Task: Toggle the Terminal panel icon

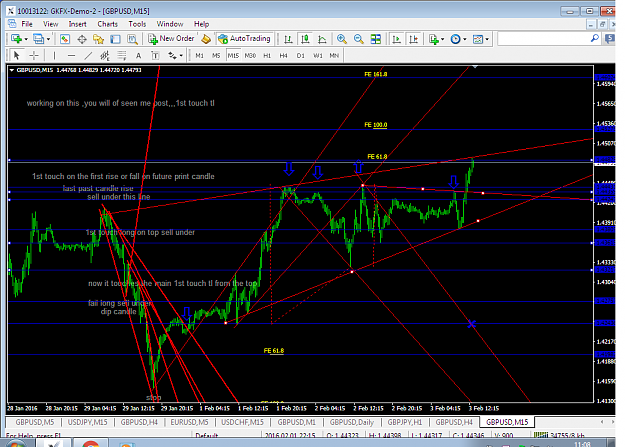Action: (115, 39)
